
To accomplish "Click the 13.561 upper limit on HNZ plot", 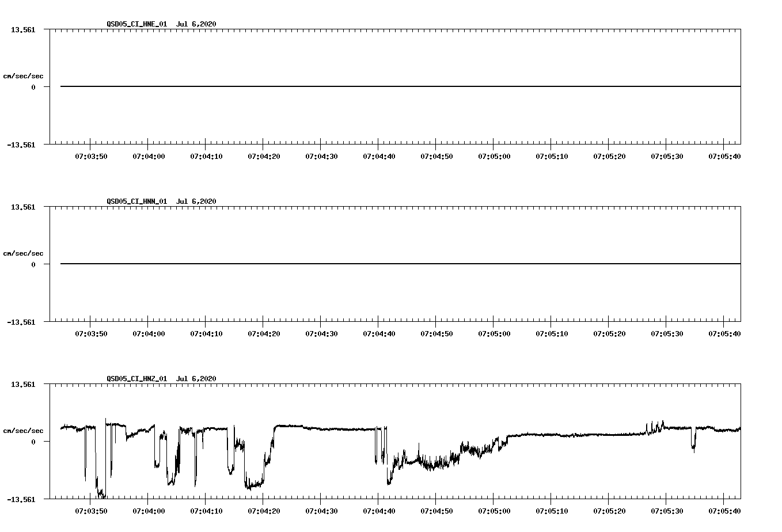I will pos(23,384).
